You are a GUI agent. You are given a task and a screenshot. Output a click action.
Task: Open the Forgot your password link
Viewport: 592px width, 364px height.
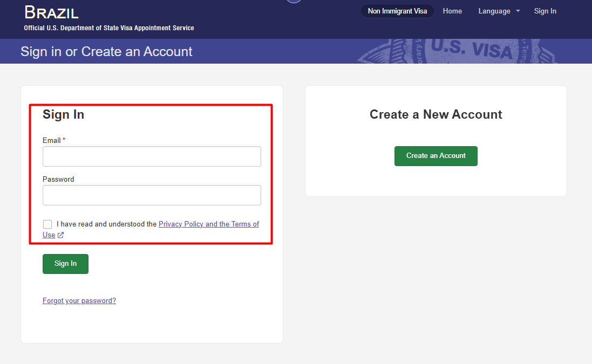pyautogui.click(x=79, y=301)
